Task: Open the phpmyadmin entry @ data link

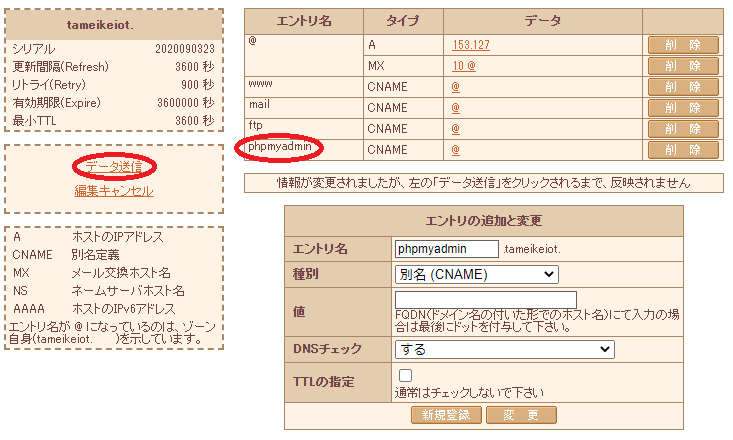Action: coord(455,150)
